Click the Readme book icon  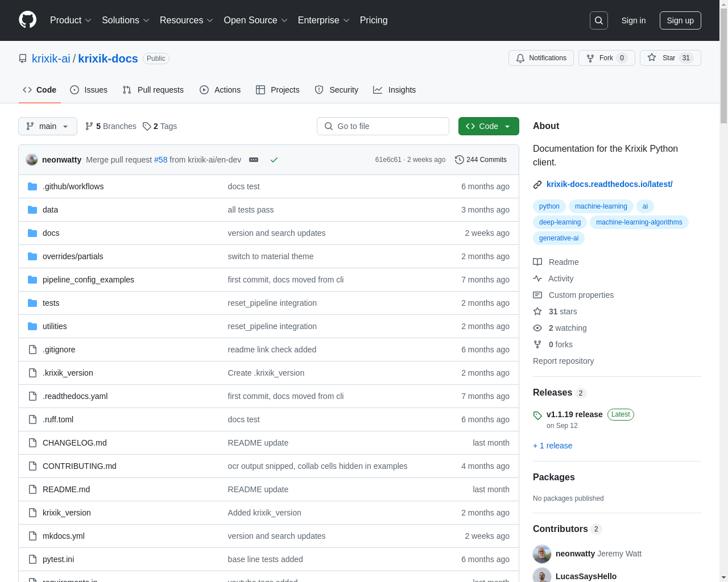[x=537, y=262]
